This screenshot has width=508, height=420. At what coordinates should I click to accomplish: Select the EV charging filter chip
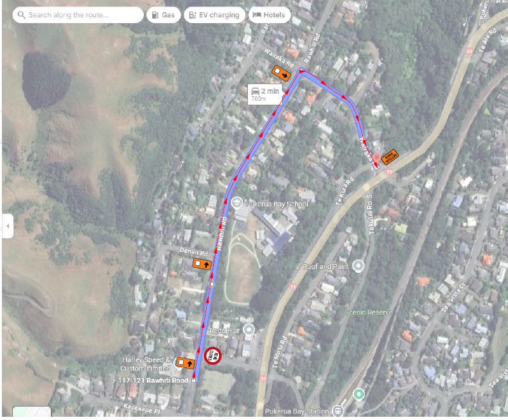[x=215, y=15]
